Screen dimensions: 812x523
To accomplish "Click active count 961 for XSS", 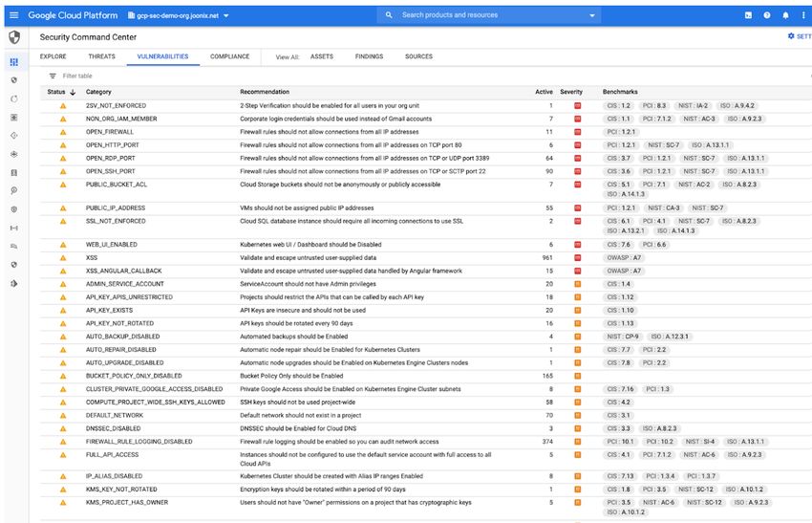I will click(547, 257).
